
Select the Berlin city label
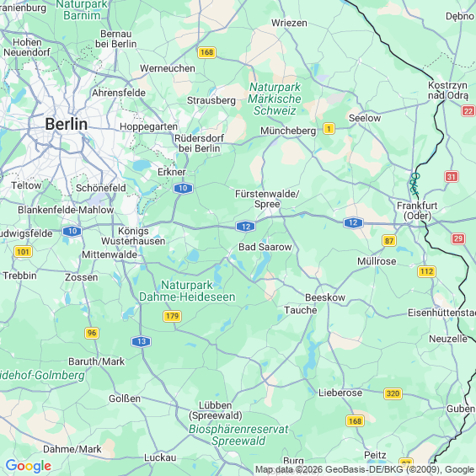pyautogui.click(x=67, y=124)
